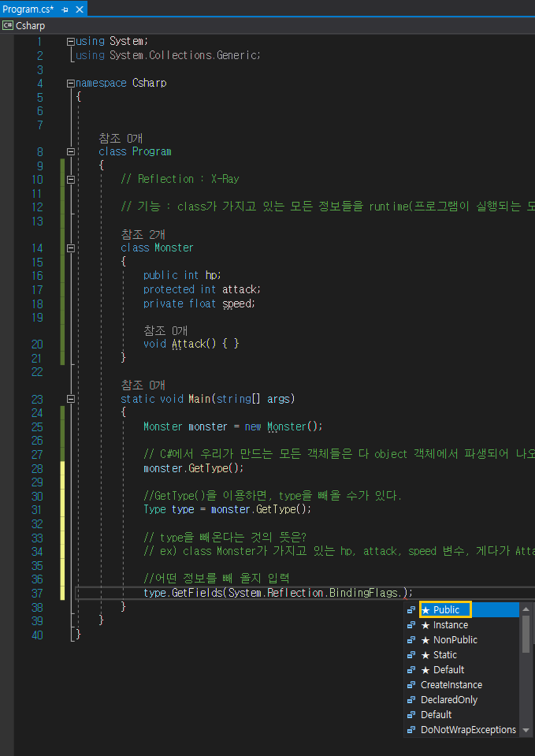Viewport: 535px width, 756px height.
Task: Collapse the Reflection comment block
Action: [x=71, y=180]
